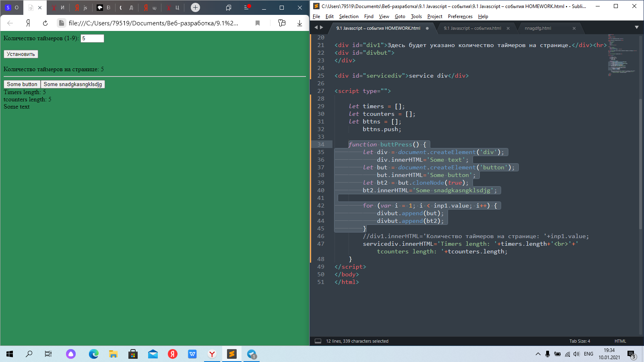Go to next tab with right arrow
Image resolution: width=644 pixels, height=362 pixels.
coord(321,27)
